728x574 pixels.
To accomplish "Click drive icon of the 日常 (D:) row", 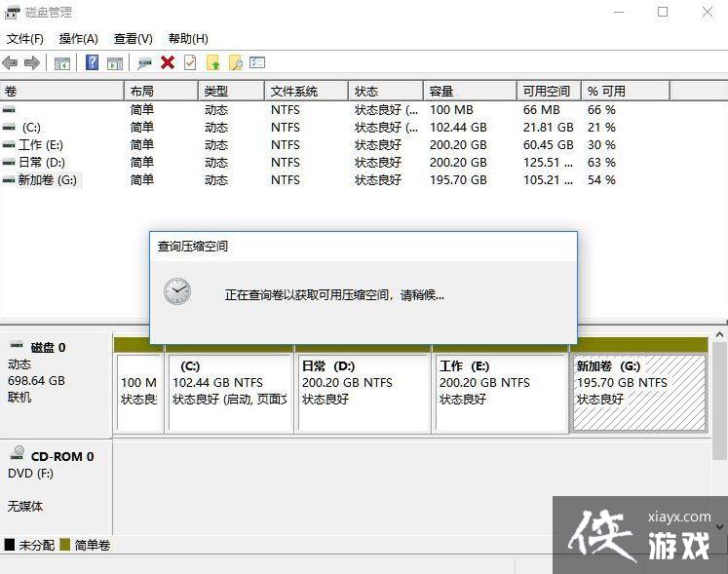I will click(9, 163).
